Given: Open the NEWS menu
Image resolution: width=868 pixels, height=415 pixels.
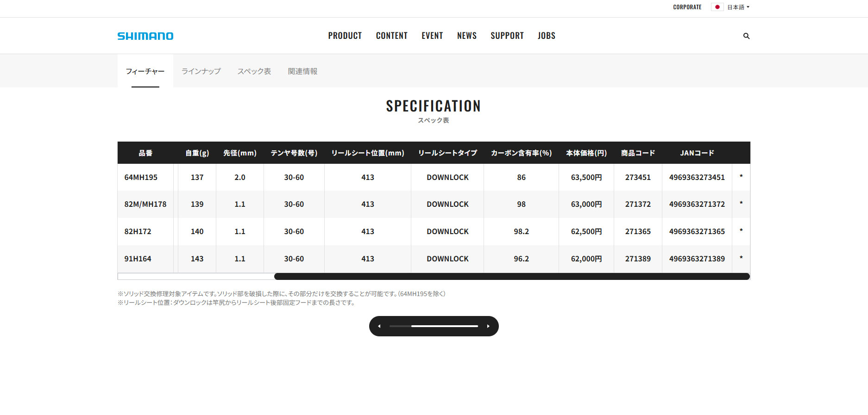Looking at the screenshot, I should pyautogui.click(x=467, y=36).
